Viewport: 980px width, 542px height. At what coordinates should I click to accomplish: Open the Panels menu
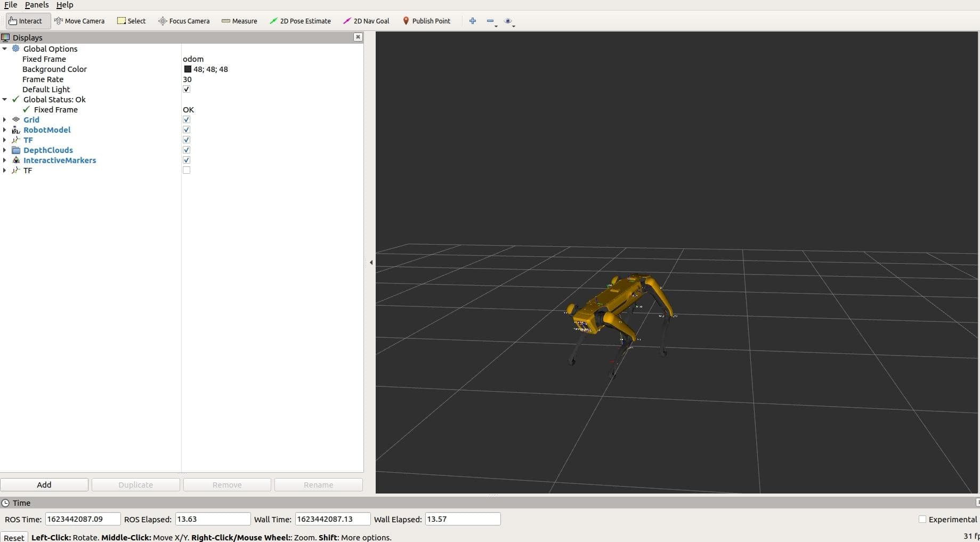pyautogui.click(x=37, y=5)
